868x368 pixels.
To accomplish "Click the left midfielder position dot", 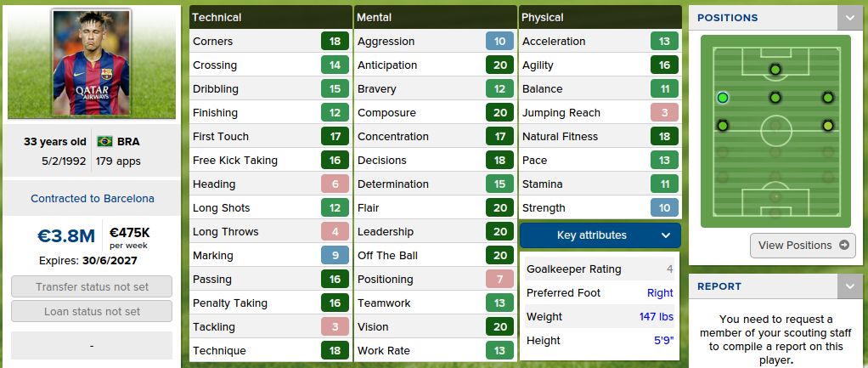I will (x=723, y=126).
